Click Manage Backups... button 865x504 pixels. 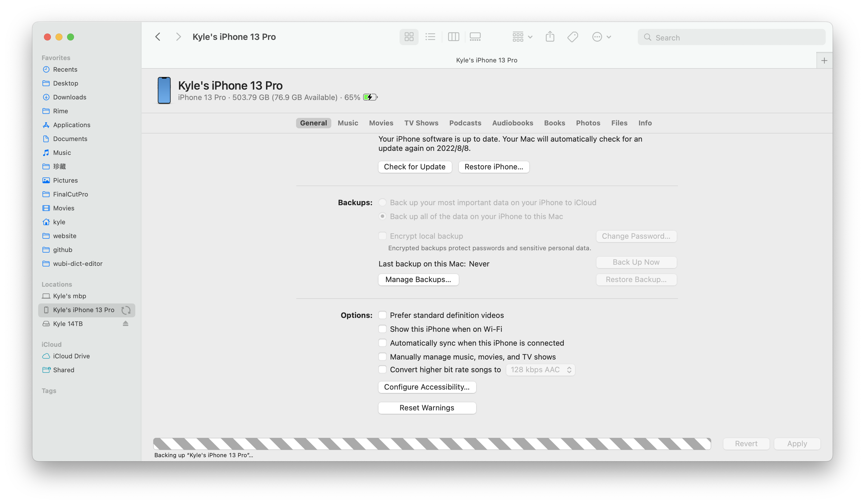(x=418, y=280)
